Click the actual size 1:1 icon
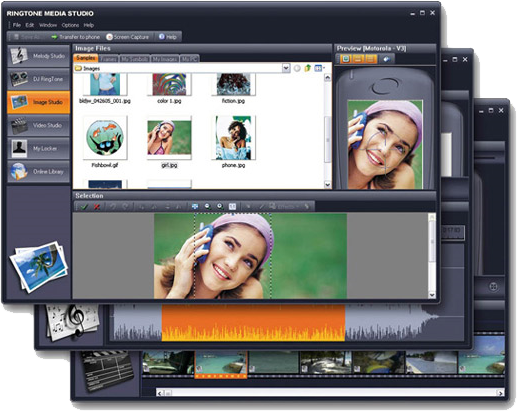The image size is (517, 411). pyautogui.click(x=232, y=207)
